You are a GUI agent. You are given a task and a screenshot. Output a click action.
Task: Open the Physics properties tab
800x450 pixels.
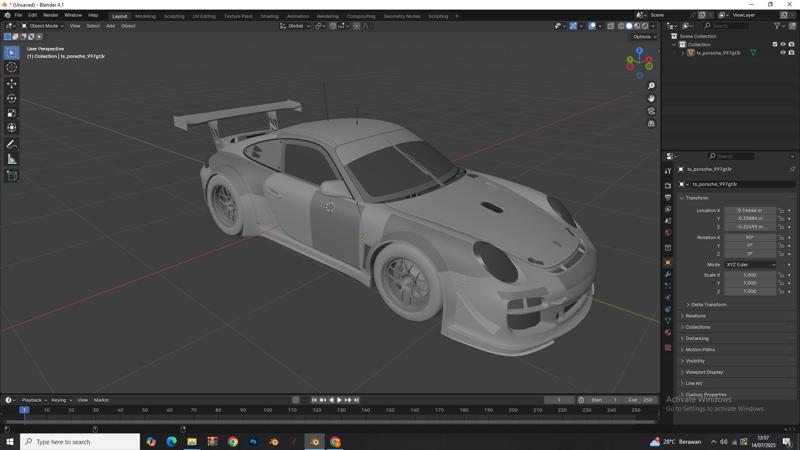click(x=668, y=297)
